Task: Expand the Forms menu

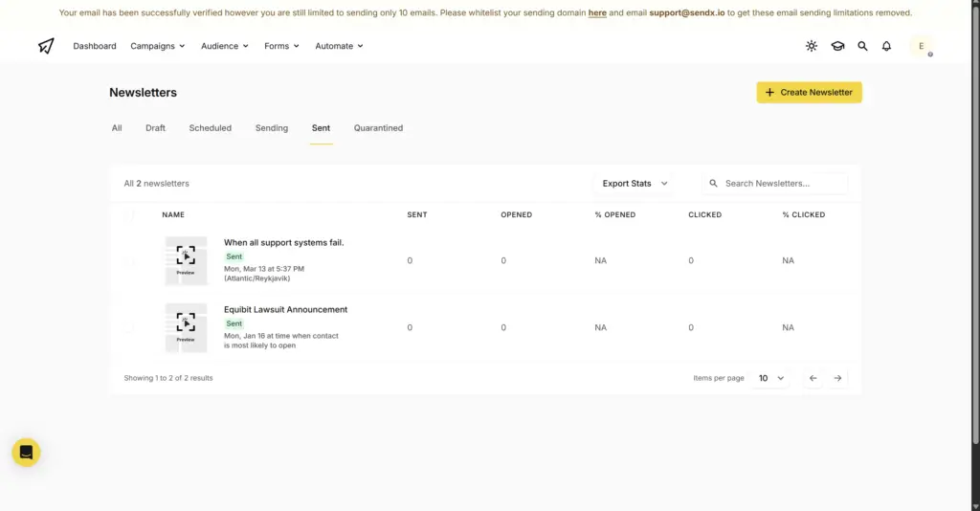Action: pyautogui.click(x=282, y=46)
